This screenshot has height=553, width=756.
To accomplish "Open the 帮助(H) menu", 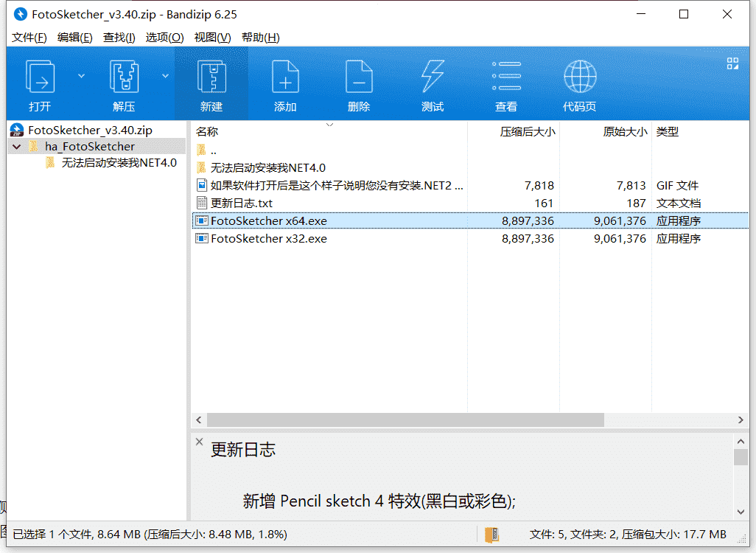I will click(x=260, y=37).
